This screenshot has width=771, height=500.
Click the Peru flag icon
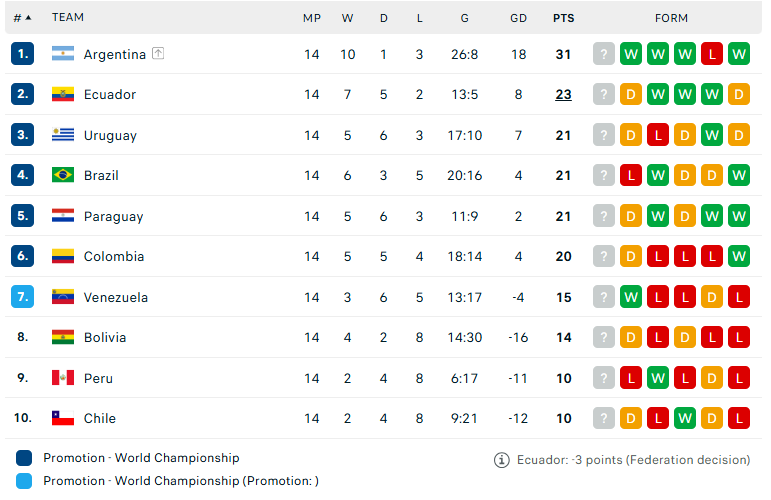click(x=63, y=378)
